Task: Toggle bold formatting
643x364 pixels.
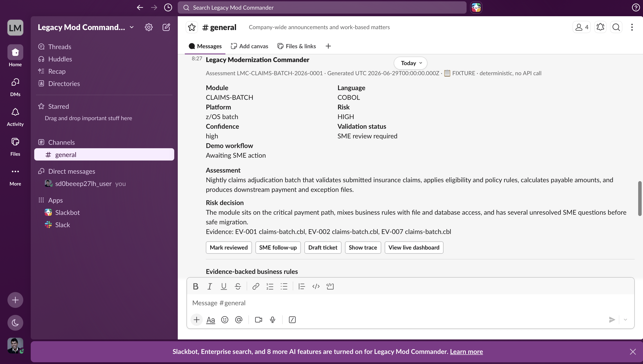Action: [196, 286]
